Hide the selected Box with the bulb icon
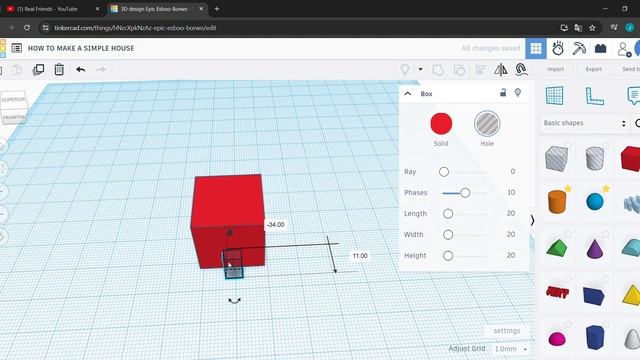The width and height of the screenshot is (640, 360). click(x=518, y=93)
